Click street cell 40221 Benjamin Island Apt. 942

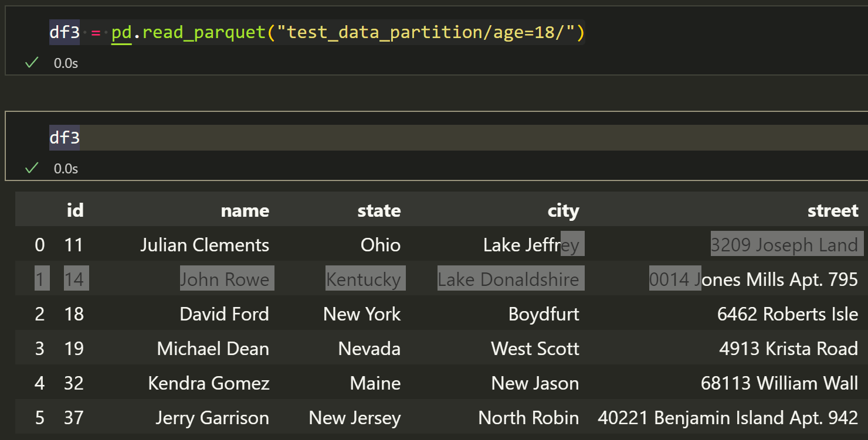pyautogui.click(x=728, y=417)
